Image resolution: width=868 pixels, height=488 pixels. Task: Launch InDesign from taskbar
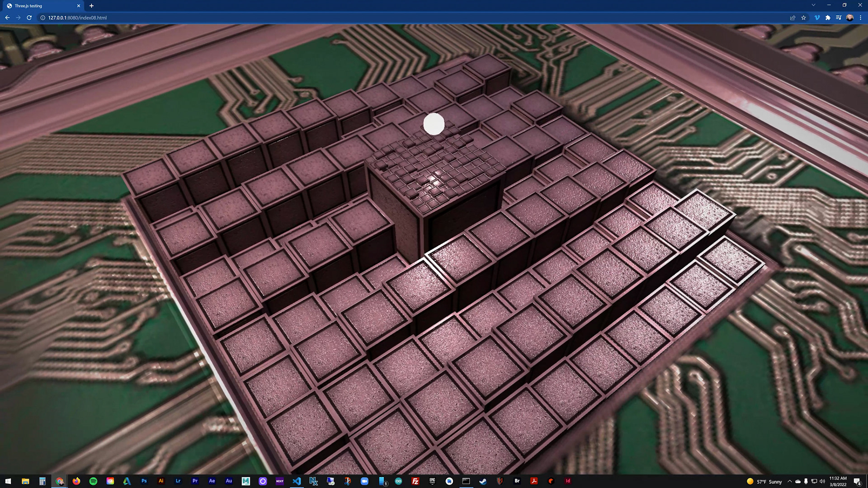568,481
